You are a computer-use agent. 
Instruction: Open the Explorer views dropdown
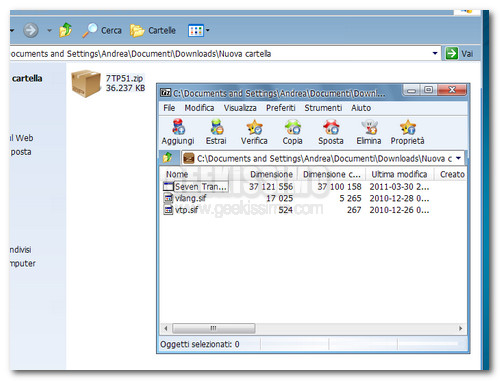[199, 31]
